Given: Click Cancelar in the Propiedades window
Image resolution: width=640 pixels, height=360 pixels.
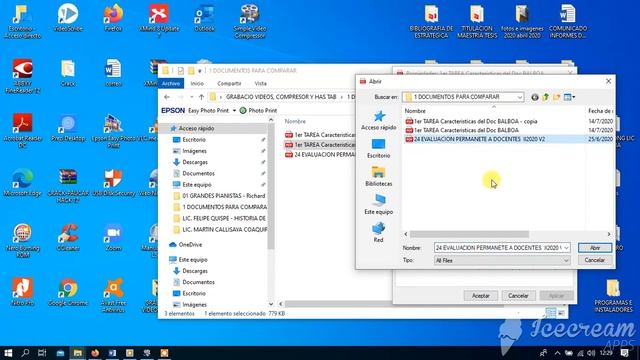Looking at the screenshot, I should tap(518, 296).
